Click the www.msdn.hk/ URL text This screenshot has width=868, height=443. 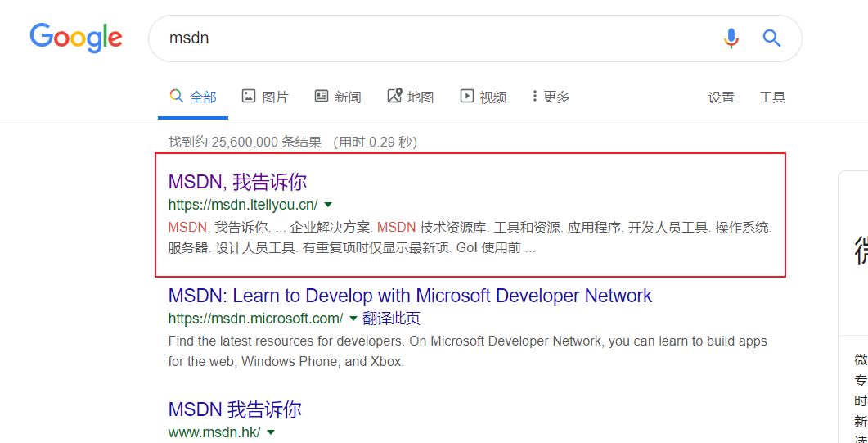click(214, 432)
